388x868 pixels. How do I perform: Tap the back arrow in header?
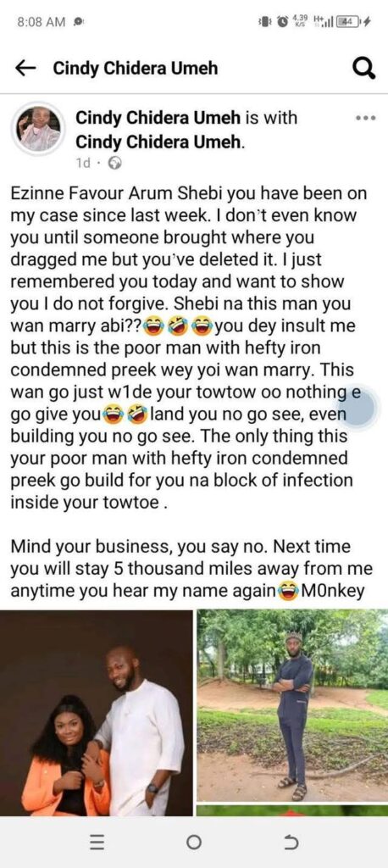click(x=25, y=69)
